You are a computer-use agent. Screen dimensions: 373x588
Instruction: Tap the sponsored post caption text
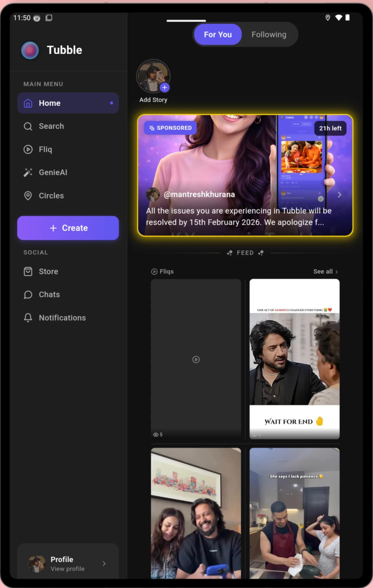click(239, 217)
